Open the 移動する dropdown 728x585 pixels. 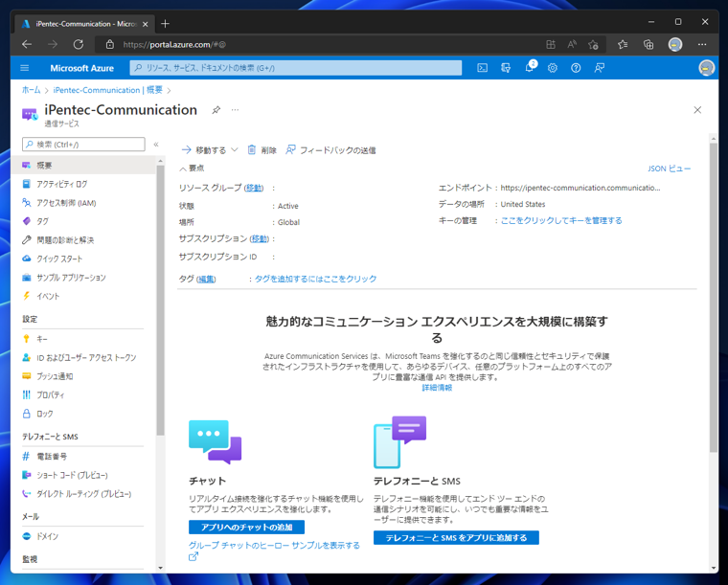click(210, 150)
